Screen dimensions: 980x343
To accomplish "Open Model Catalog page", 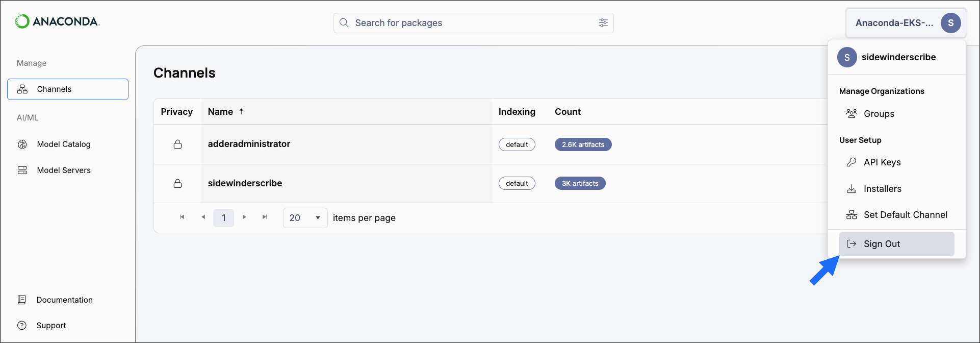I will click(x=64, y=144).
